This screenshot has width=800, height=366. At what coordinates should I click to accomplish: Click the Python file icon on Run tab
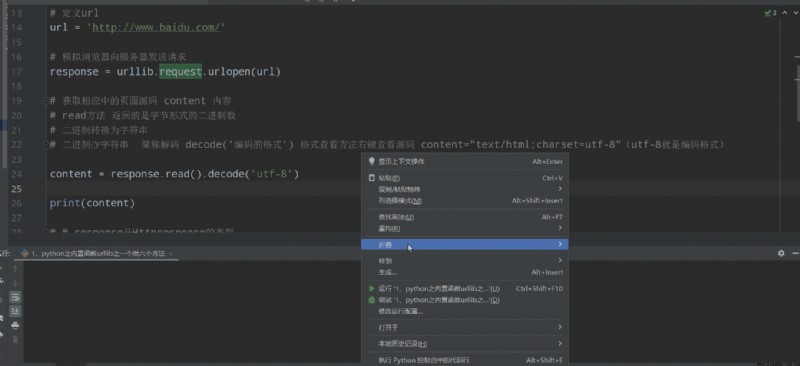(x=24, y=253)
